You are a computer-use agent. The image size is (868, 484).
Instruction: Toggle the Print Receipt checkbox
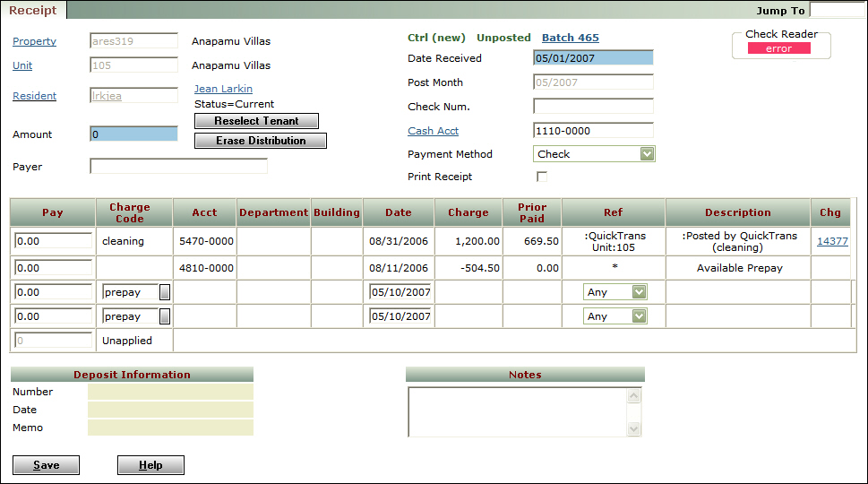(x=541, y=177)
